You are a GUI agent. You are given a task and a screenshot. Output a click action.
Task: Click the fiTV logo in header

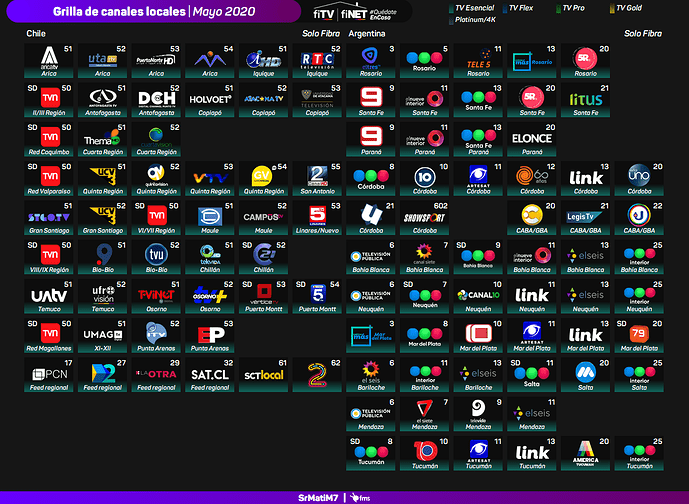pyautogui.click(x=323, y=13)
